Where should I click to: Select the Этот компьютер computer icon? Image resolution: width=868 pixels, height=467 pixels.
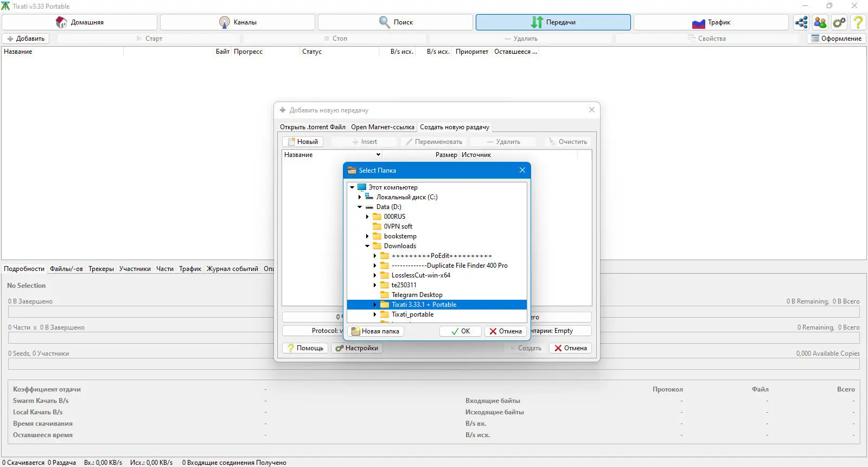pyautogui.click(x=362, y=187)
